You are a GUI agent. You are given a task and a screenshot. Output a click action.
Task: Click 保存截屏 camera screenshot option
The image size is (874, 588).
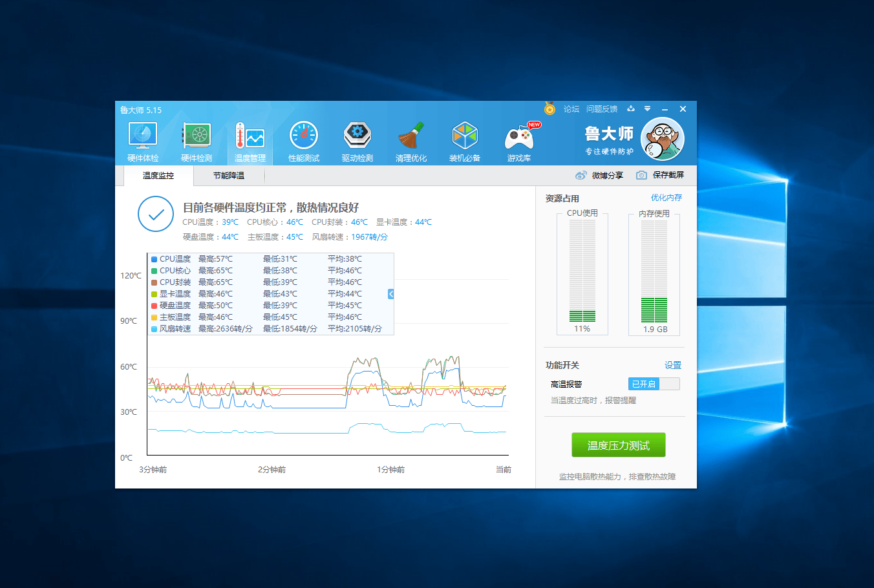(660, 175)
